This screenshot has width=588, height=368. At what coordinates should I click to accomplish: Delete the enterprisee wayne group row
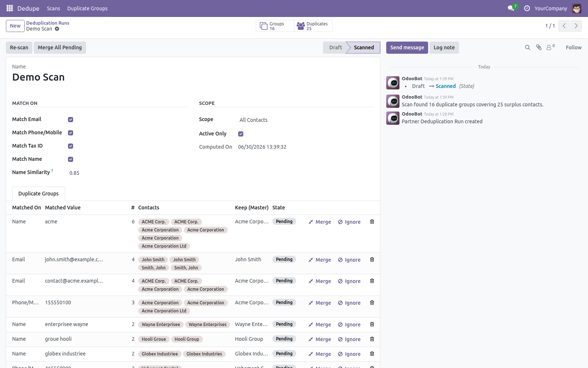click(x=372, y=325)
